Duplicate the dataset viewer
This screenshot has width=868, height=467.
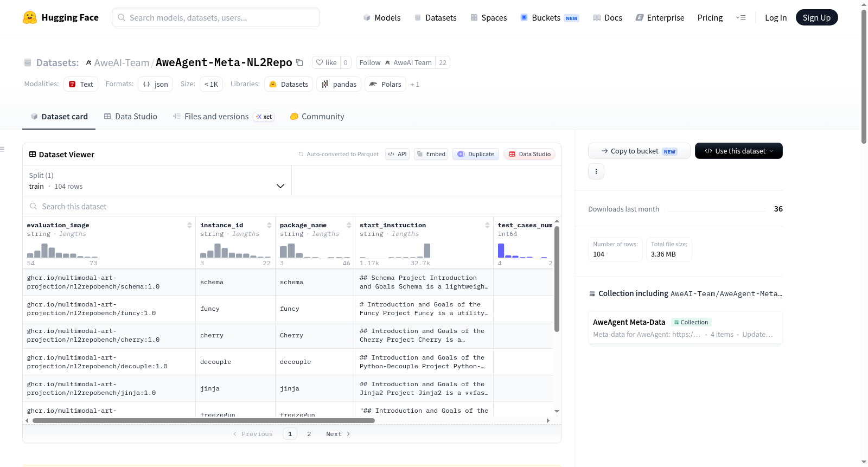pos(476,154)
